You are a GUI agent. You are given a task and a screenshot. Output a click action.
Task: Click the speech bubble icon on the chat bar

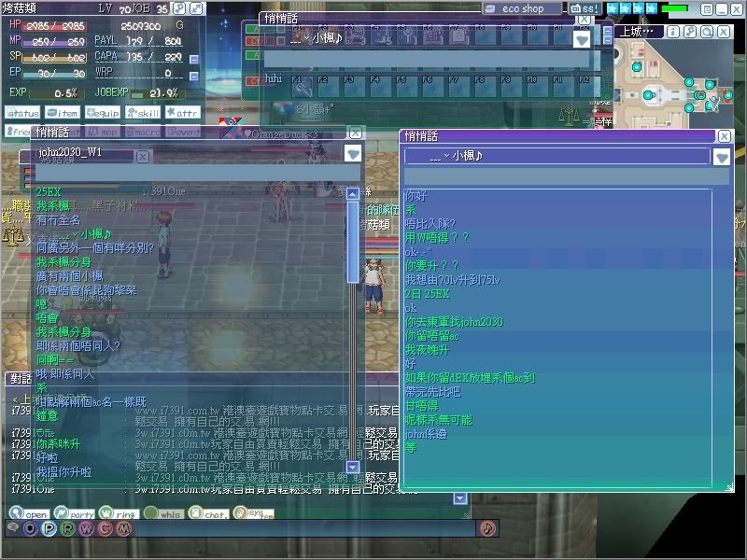point(13,527)
